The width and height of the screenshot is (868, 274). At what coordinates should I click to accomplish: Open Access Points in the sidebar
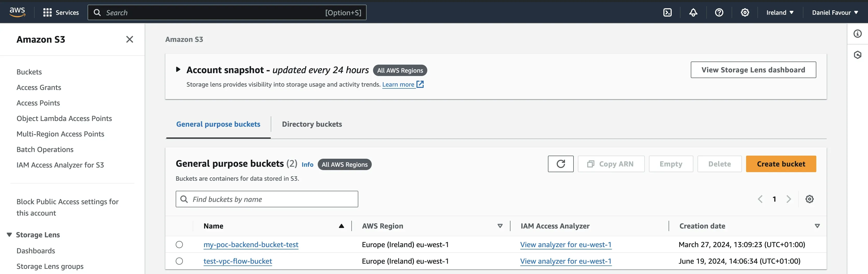38,103
